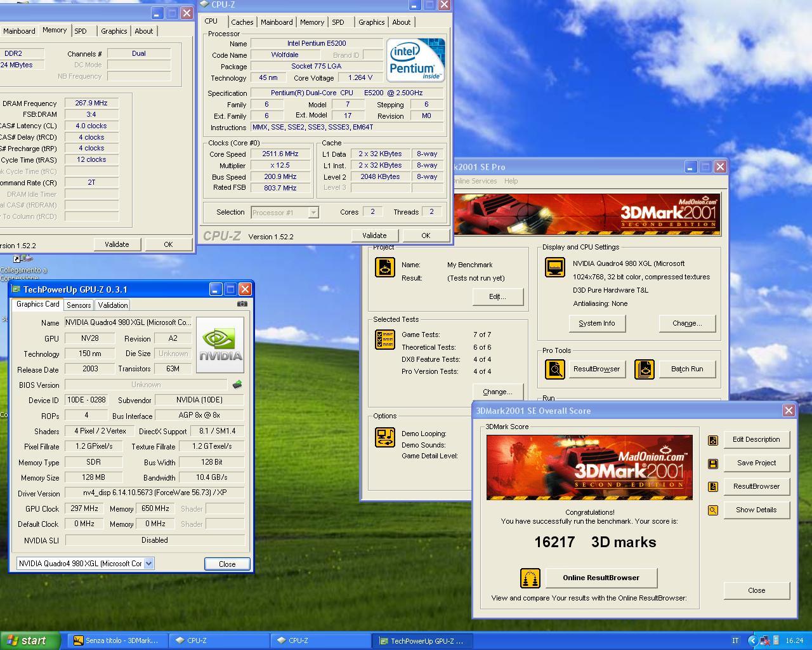812x650 pixels.
Task: Click Validate in the front CPU-Z window
Action: pos(374,235)
